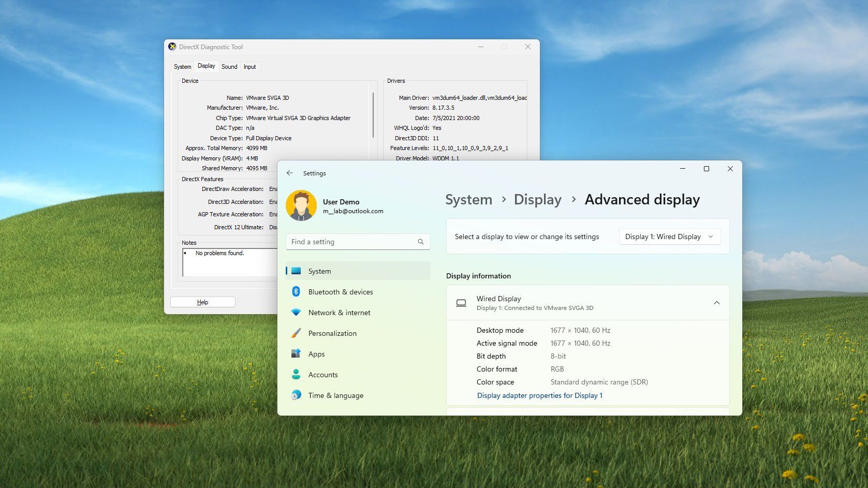This screenshot has height=488, width=868.
Task: Click the Main Driver vm3dum64_loader.dll value
Action: click(480, 98)
